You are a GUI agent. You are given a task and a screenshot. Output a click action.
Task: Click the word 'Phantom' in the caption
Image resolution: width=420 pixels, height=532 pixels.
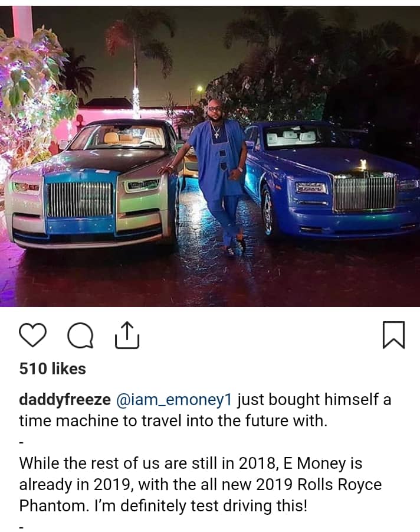(x=52, y=506)
